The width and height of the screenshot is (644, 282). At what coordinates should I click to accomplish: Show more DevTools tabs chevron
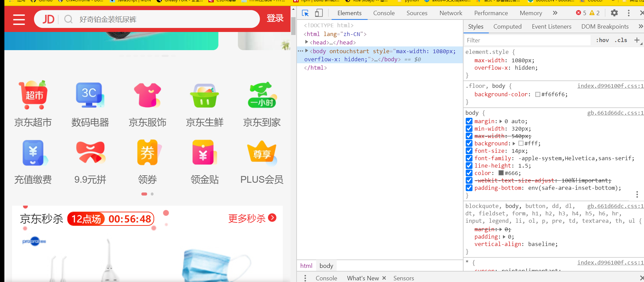coord(555,13)
